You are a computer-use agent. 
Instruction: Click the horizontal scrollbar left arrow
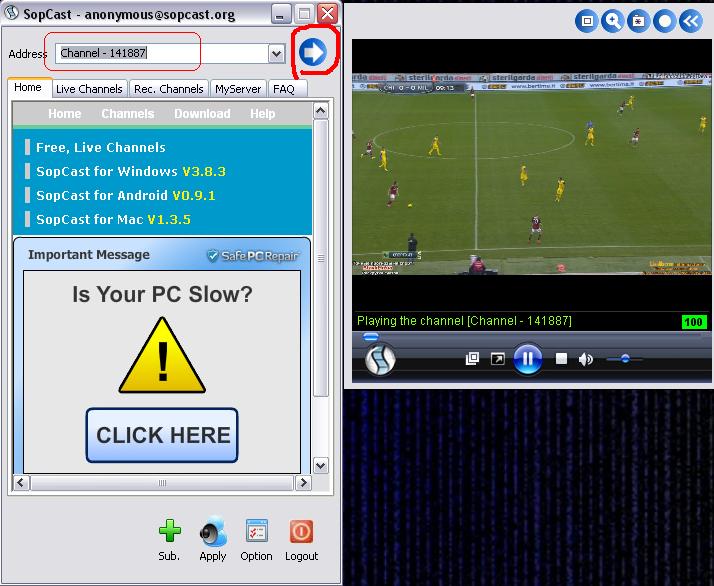click(x=21, y=483)
